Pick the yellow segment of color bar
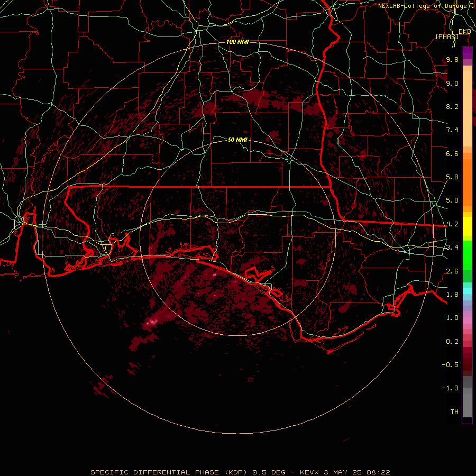476x476 pixels. (467, 226)
